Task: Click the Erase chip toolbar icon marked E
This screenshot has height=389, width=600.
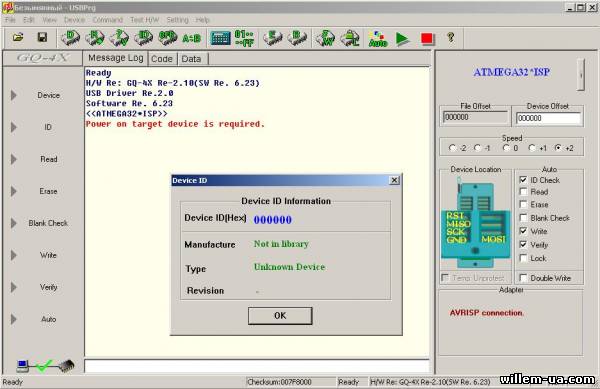Action: (x=272, y=38)
